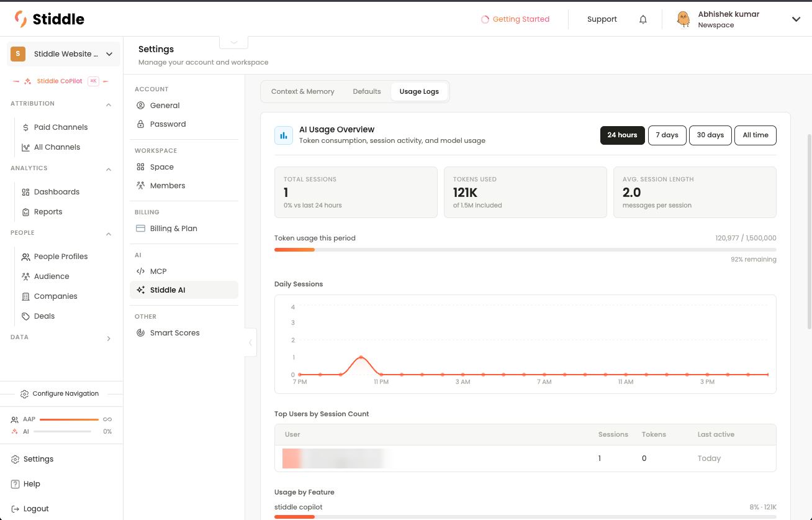This screenshot has width=812, height=520.
Task: Collapse the People section
Action: [x=109, y=234]
